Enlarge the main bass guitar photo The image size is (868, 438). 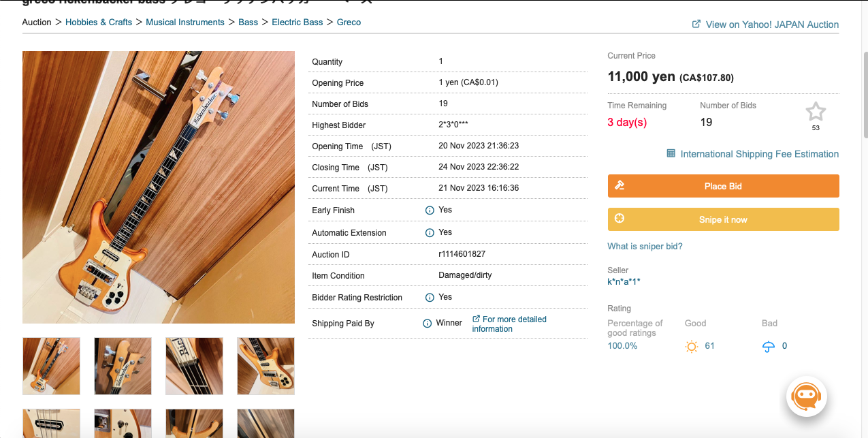pyautogui.click(x=159, y=187)
